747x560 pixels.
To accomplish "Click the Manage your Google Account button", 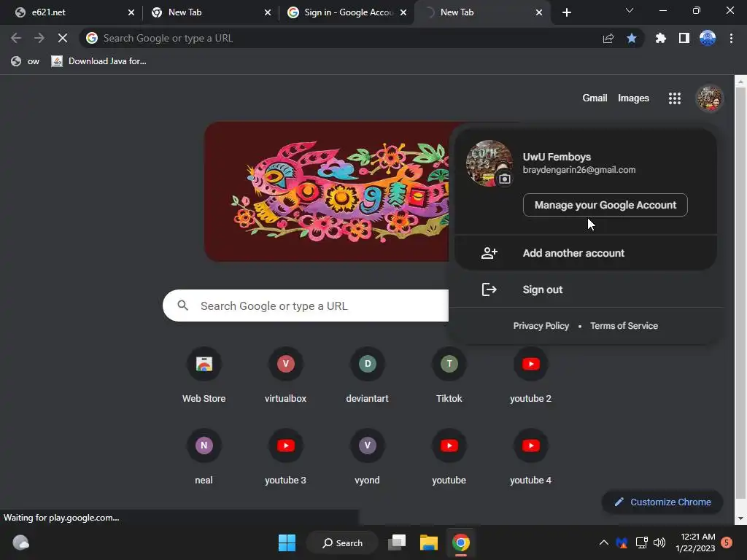I will tap(605, 205).
